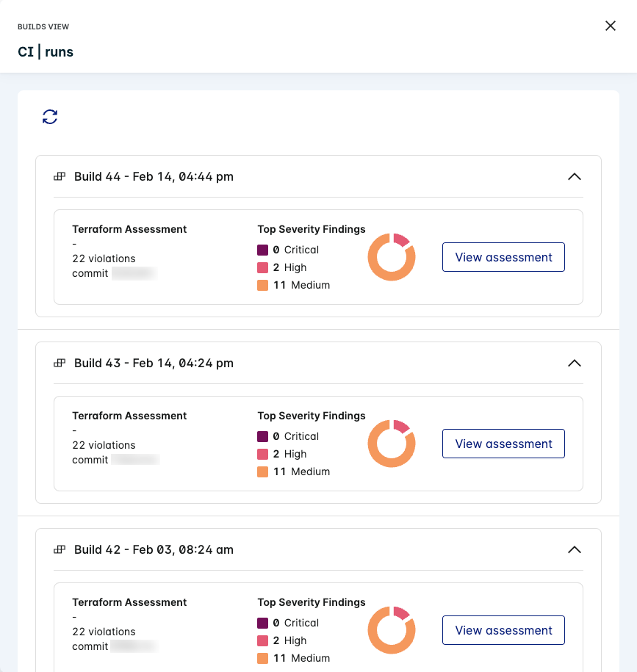Close the Builds View panel

[610, 26]
